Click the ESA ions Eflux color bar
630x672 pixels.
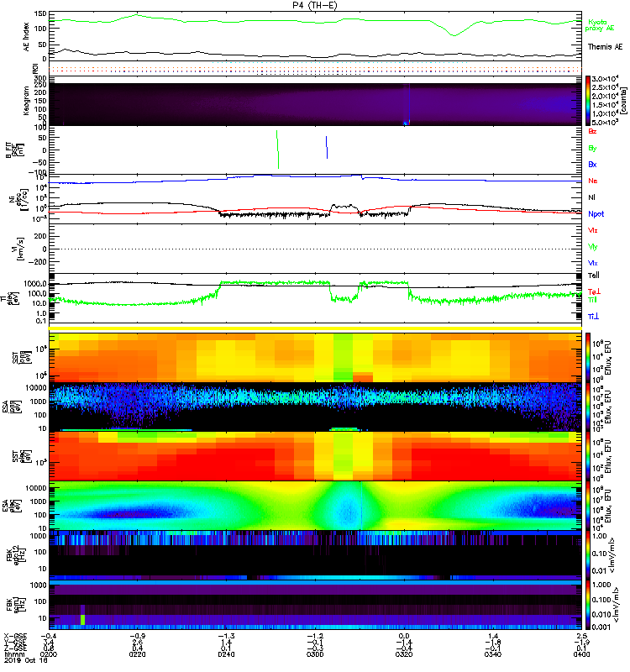tap(588, 407)
